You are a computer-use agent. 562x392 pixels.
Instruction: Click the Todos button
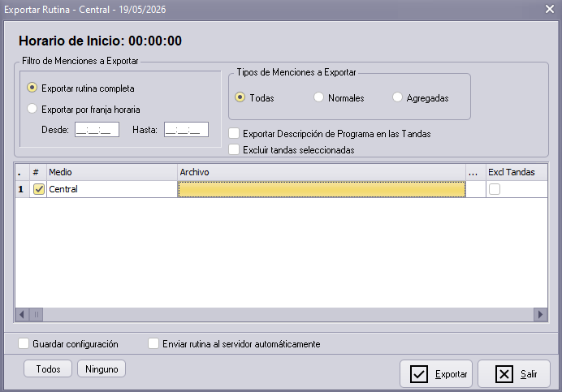(48, 368)
